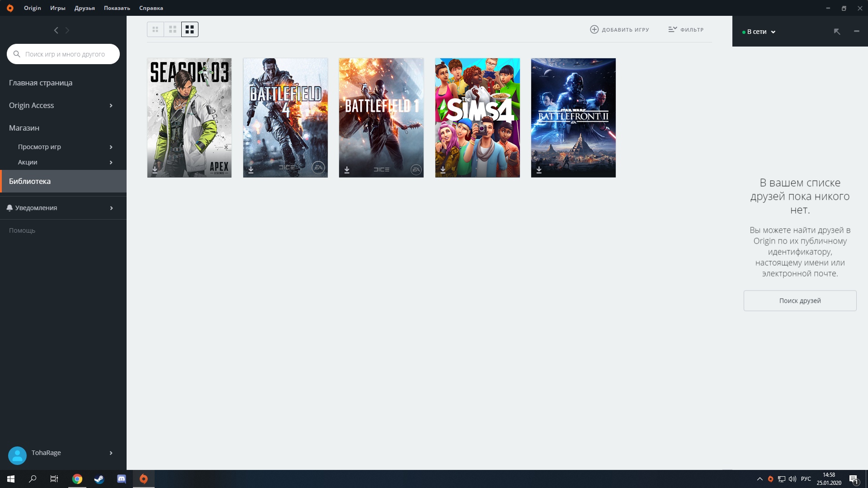Open the Главная страница page
Image resolution: width=868 pixels, height=488 pixels.
click(41, 83)
